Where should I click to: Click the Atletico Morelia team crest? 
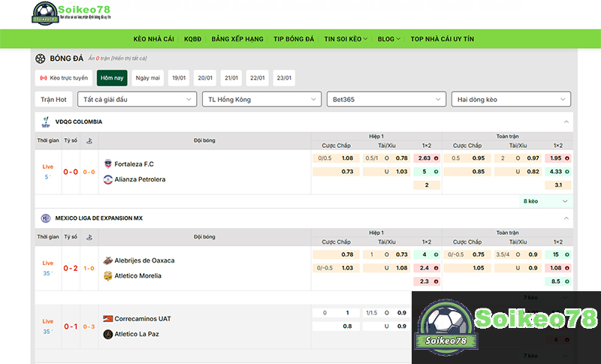pos(108,275)
